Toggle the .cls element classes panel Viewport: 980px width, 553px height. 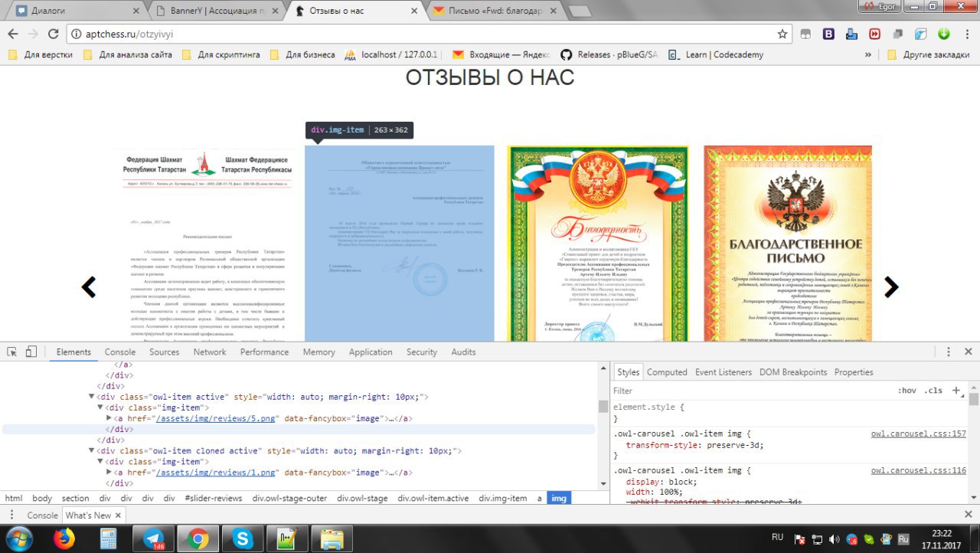(933, 391)
